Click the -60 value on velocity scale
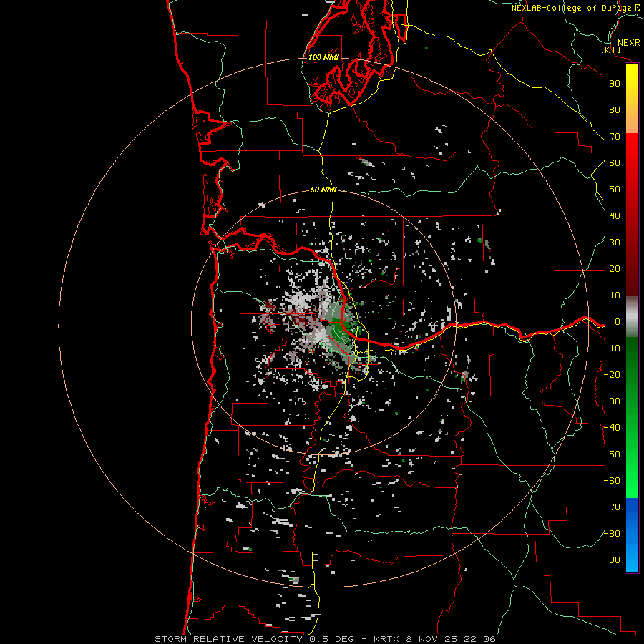The width and height of the screenshot is (644, 644). coord(612,481)
